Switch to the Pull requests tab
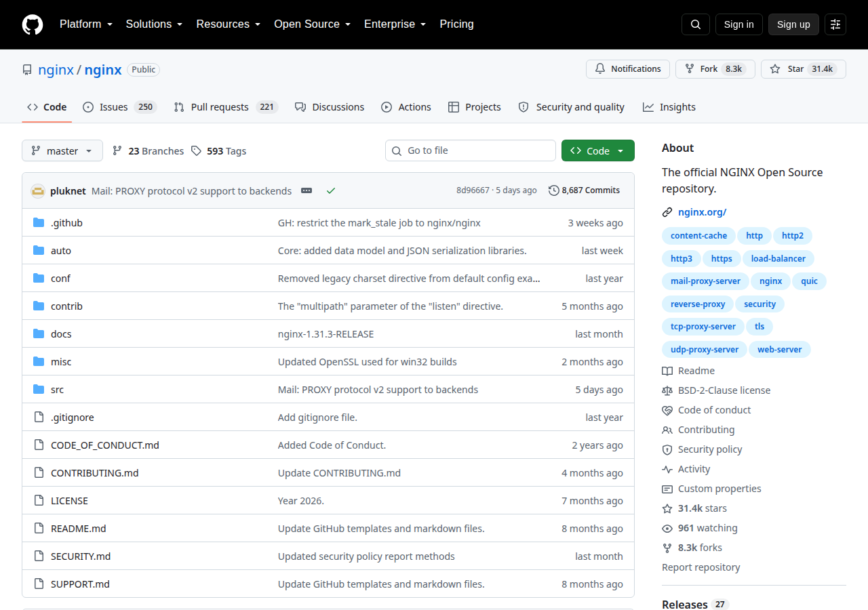 (x=226, y=107)
